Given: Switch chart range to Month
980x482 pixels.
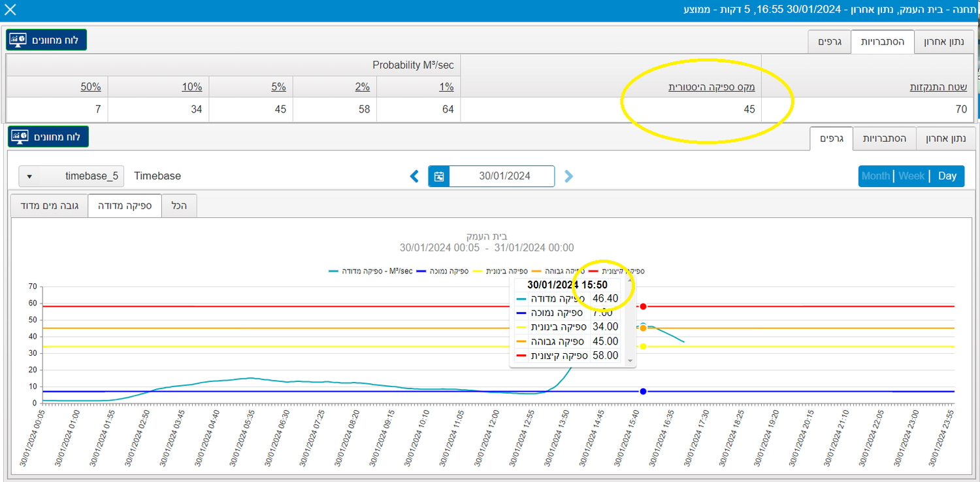Looking at the screenshot, I should (875, 176).
